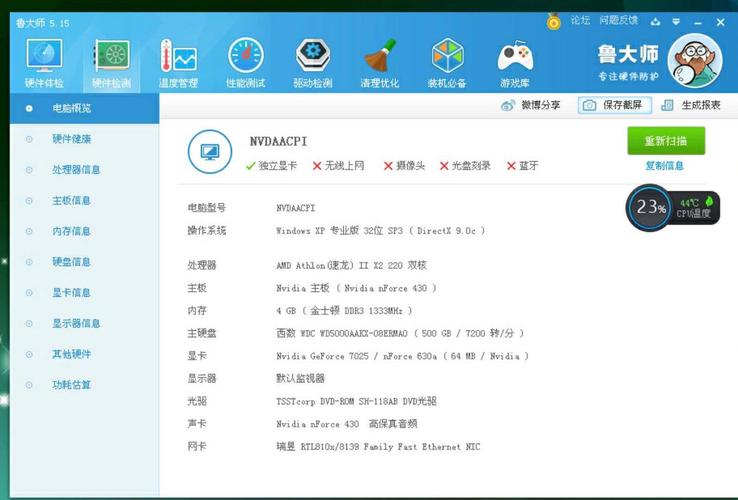Viewport: 738px width, 500px height.
Task: Click the 光盘刻录 status indicator
Action: pos(465,166)
